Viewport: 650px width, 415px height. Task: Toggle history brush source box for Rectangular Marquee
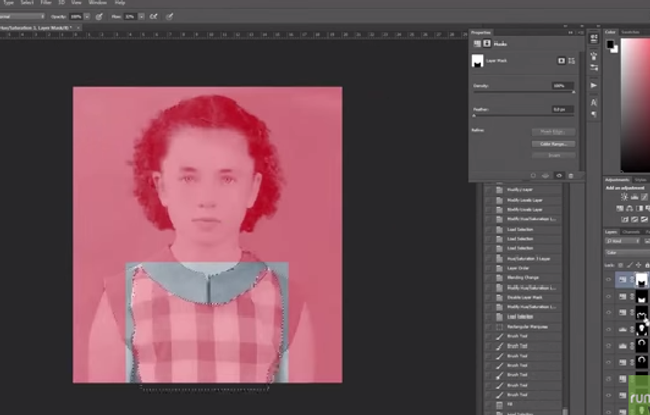489,327
